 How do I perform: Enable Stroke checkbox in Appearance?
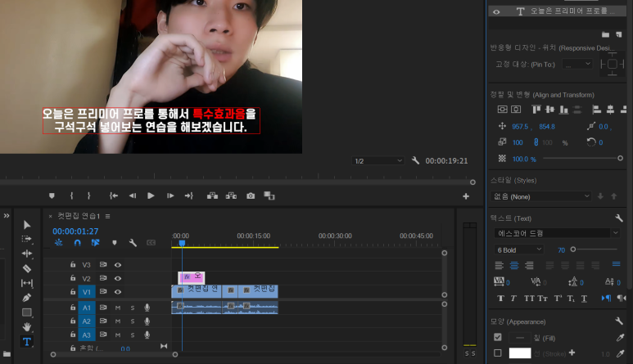click(498, 353)
